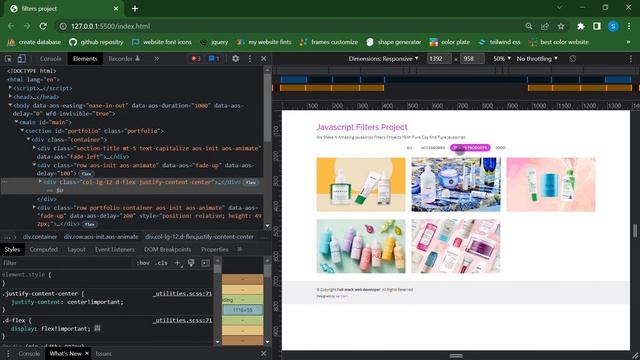Collapse the section portfolio node
This screenshot has width=640, height=360.
22,131
